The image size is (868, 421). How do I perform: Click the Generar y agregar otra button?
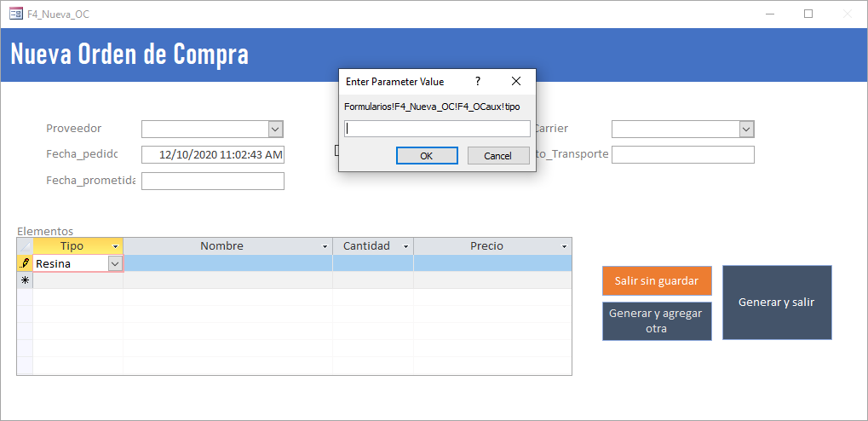[x=657, y=321]
